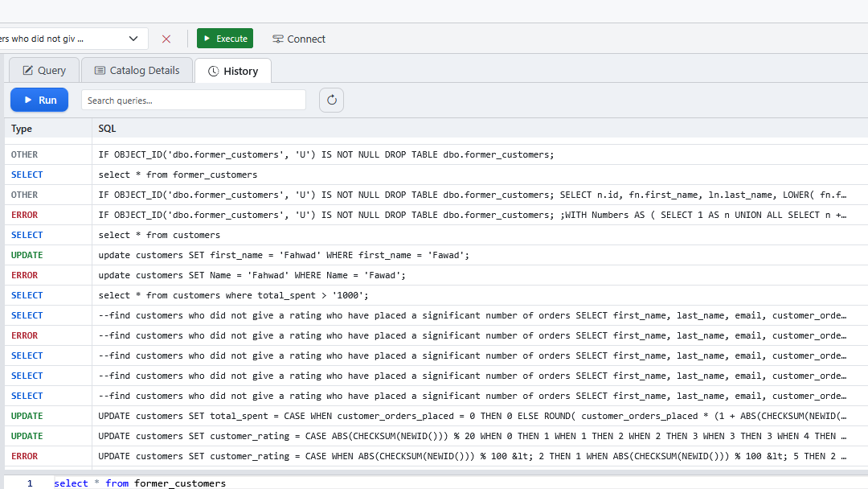Viewport: 868px width, 489px height.
Task: Click into the editor line 'select * from former_customers'
Action: click(140, 483)
